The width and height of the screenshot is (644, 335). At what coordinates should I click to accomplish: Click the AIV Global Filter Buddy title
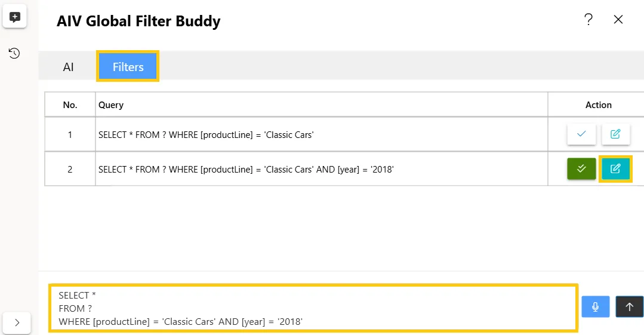[138, 21]
